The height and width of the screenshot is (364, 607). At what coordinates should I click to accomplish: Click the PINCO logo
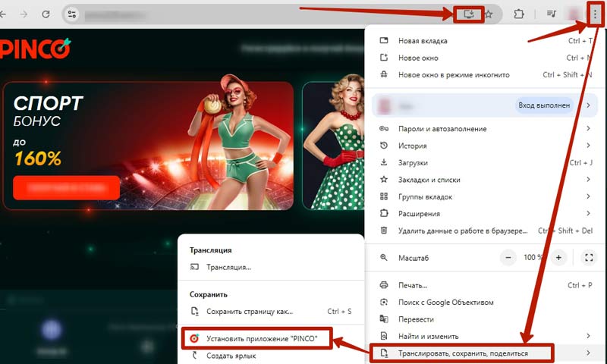click(x=36, y=49)
